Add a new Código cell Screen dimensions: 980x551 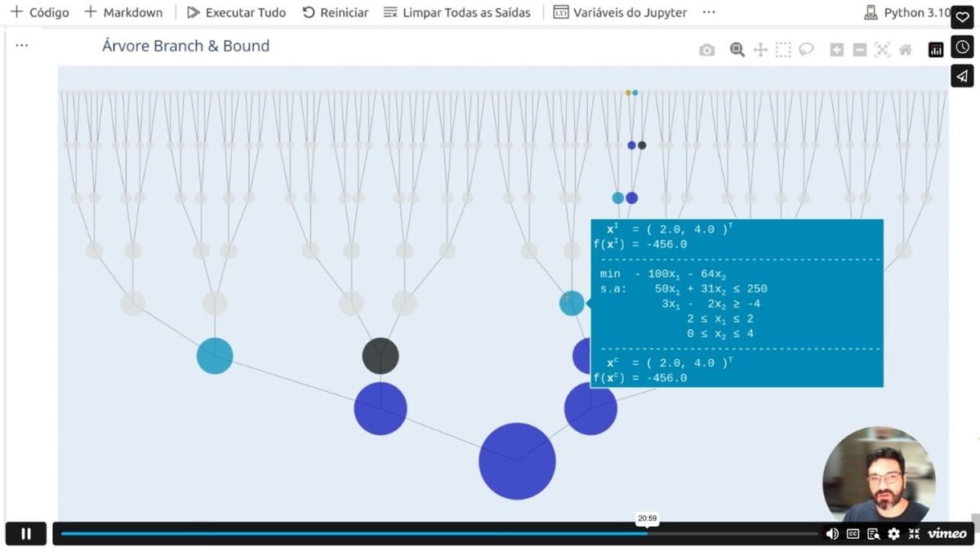tap(39, 12)
